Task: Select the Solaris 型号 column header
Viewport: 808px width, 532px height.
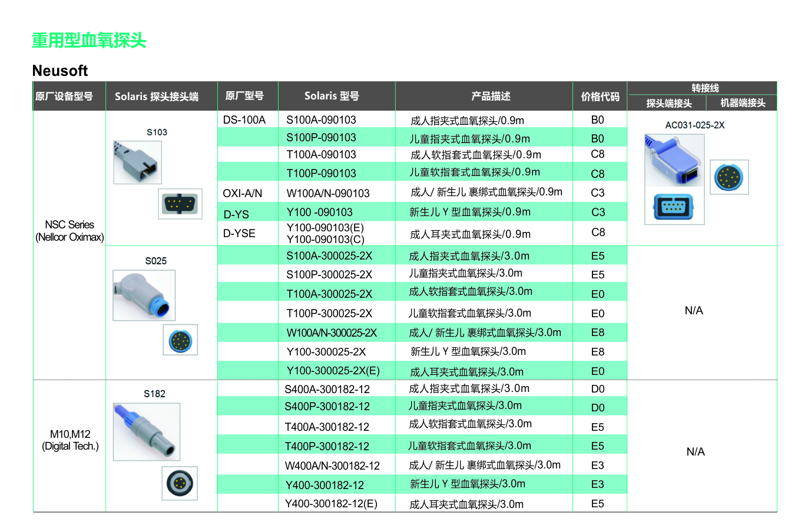Action: tap(332, 96)
